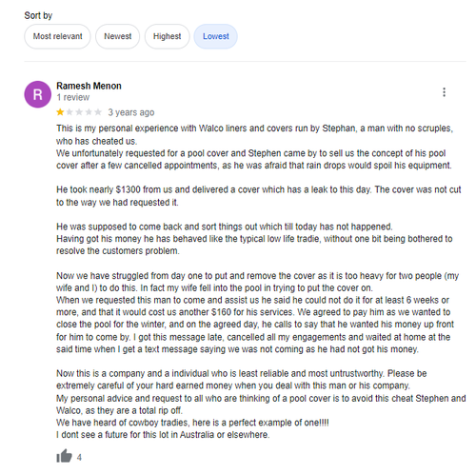The height and width of the screenshot is (474, 476).
Task: Click the like count number 4
Action: coord(79,457)
